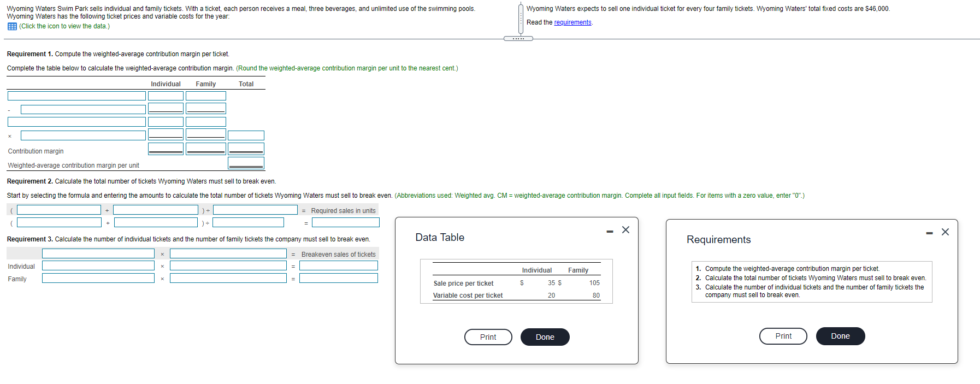Click third row label field above the multiply row
The width and height of the screenshot is (980, 384).
point(76,122)
